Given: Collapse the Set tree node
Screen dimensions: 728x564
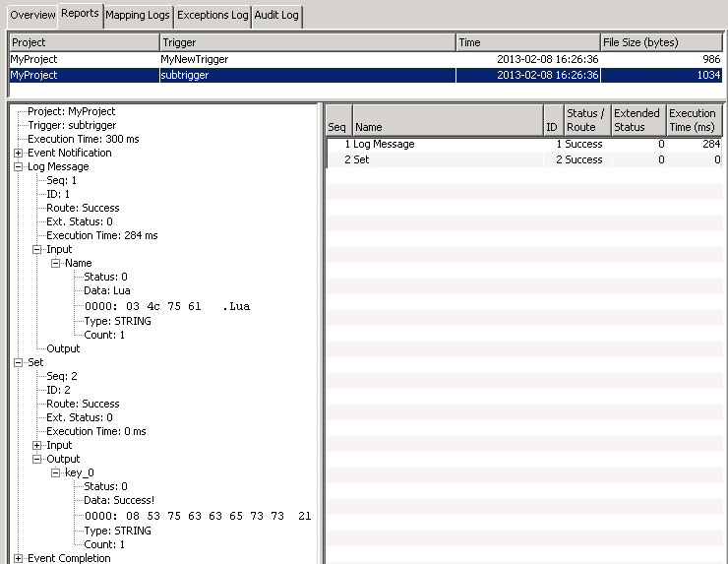Looking at the screenshot, I should 19,362.
